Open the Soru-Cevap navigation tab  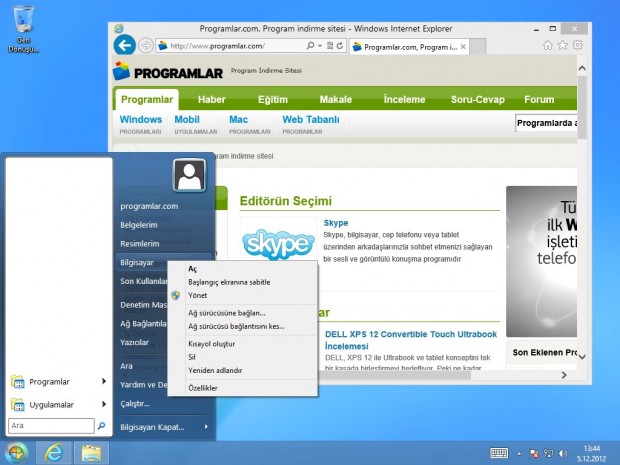coord(478,99)
